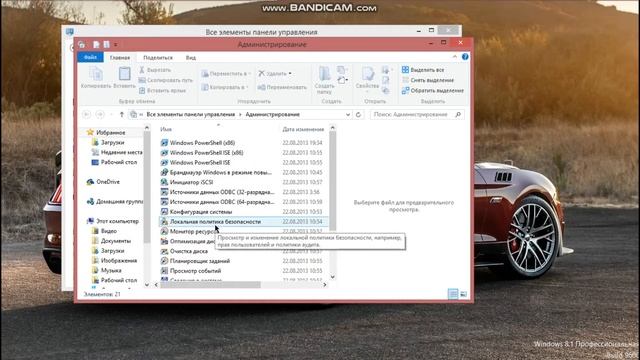640x360 pixels.
Task: Click Снять выделение in the ribbon
Action: tap(428, 80)
